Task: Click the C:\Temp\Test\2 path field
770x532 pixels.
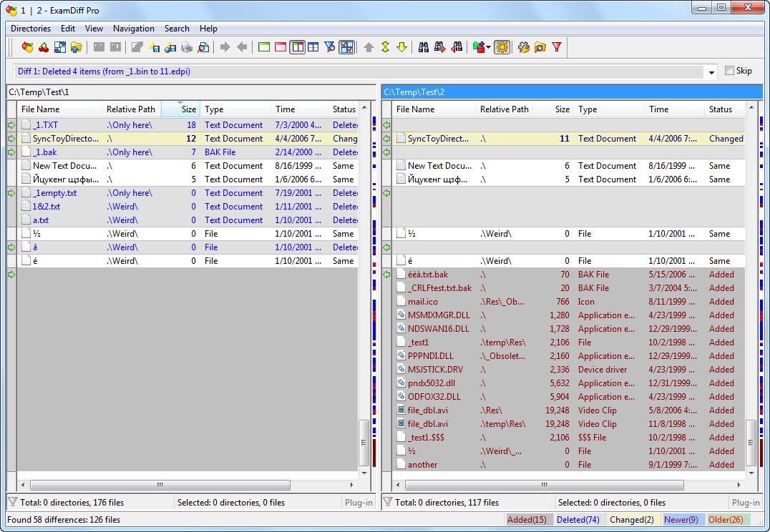Action: (x=572, y=92)
